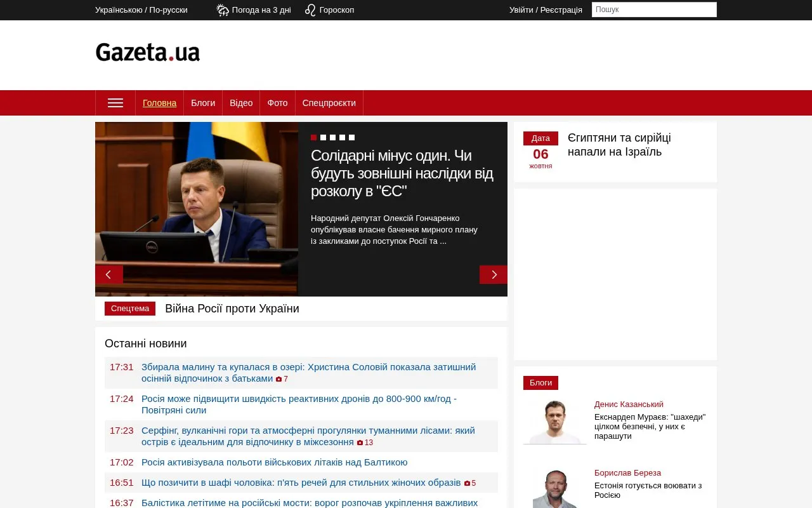
Task: Open Денис Казанський author photo
Action: 555,422
